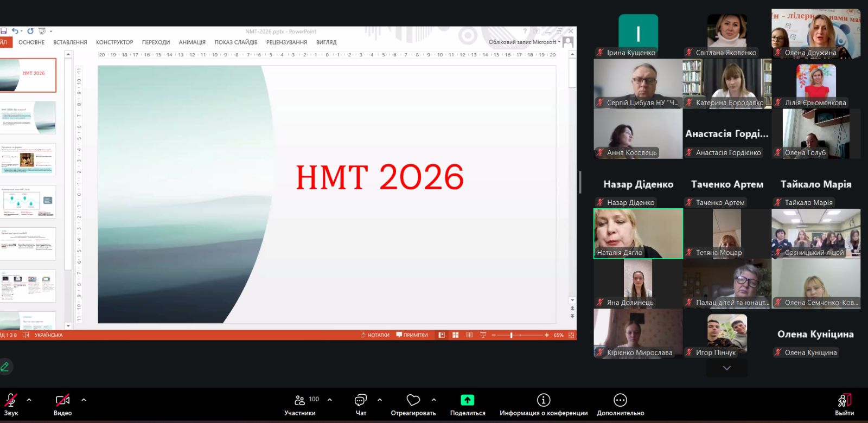Expand chevron next to Участники count
The height and width of the screenshot is (423, 868).
click(x=329, y=400)
